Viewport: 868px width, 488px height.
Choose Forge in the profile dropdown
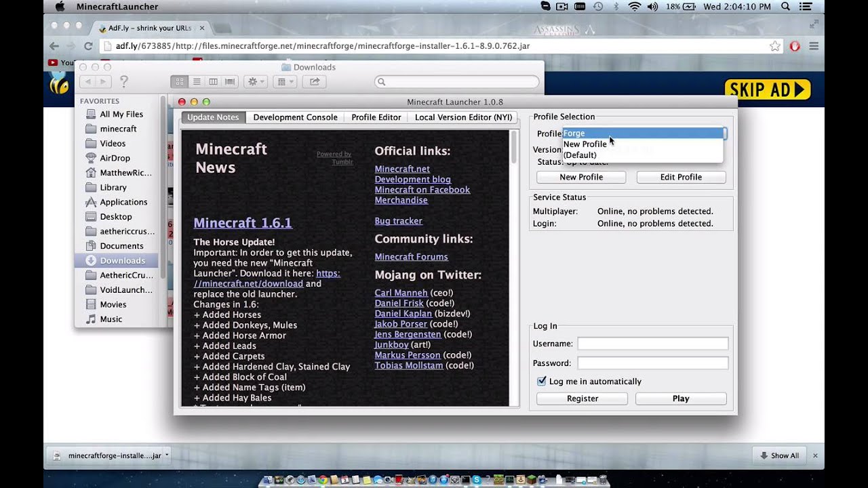pyautogui.click(x=643, y=134)
